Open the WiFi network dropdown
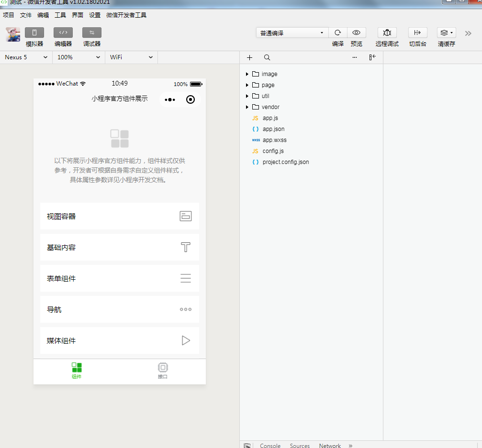 click(x=131, y=57)
